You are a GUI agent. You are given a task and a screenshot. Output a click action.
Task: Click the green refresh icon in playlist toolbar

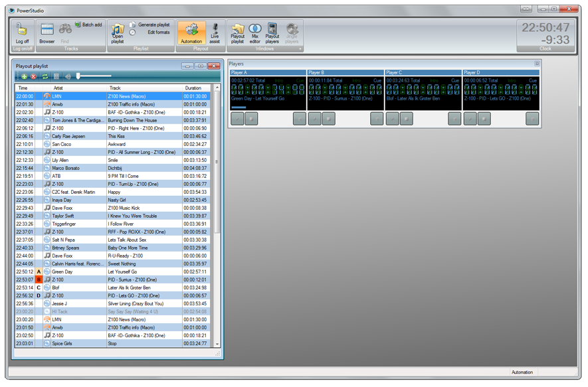tap(45, 77)
